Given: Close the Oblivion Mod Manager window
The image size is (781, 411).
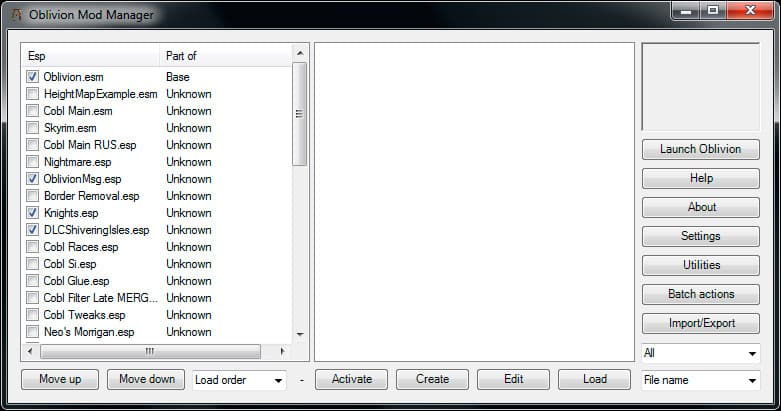Looking at the screenshot, I should point(750,10).
